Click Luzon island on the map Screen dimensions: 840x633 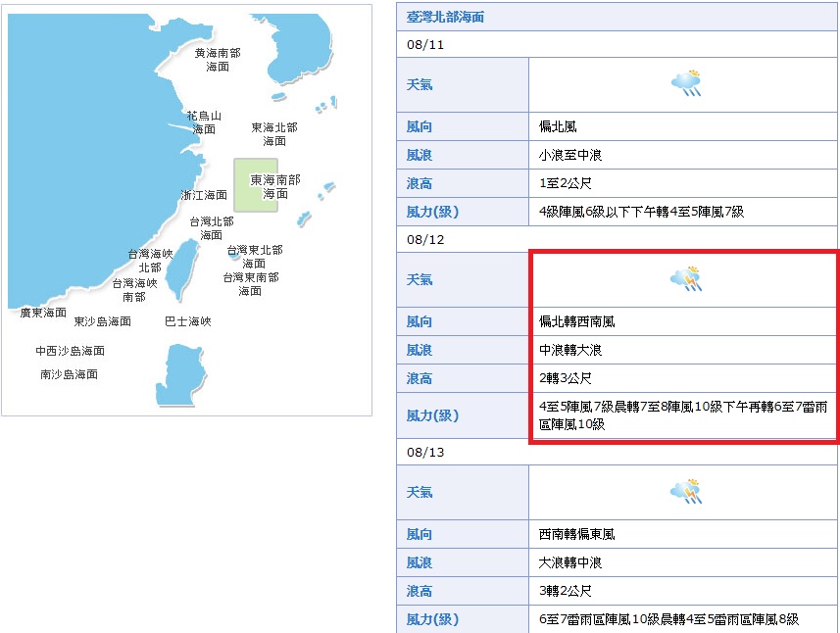(180, 375)
